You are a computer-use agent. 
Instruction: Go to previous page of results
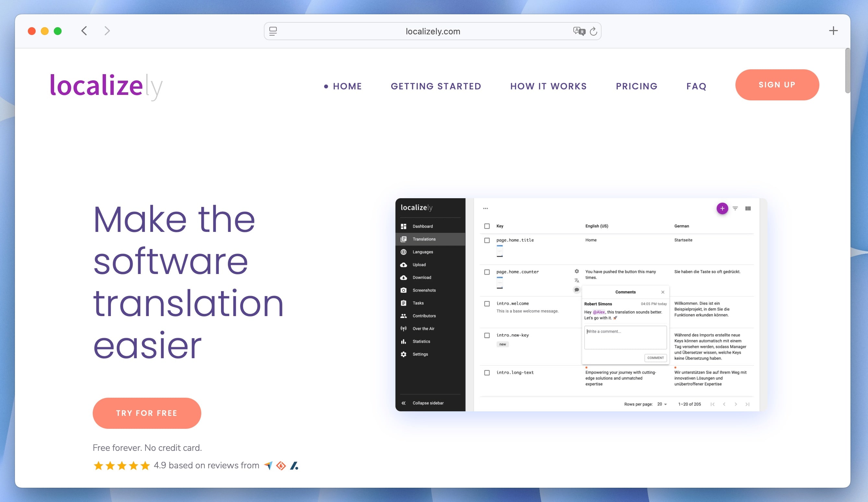724,404
